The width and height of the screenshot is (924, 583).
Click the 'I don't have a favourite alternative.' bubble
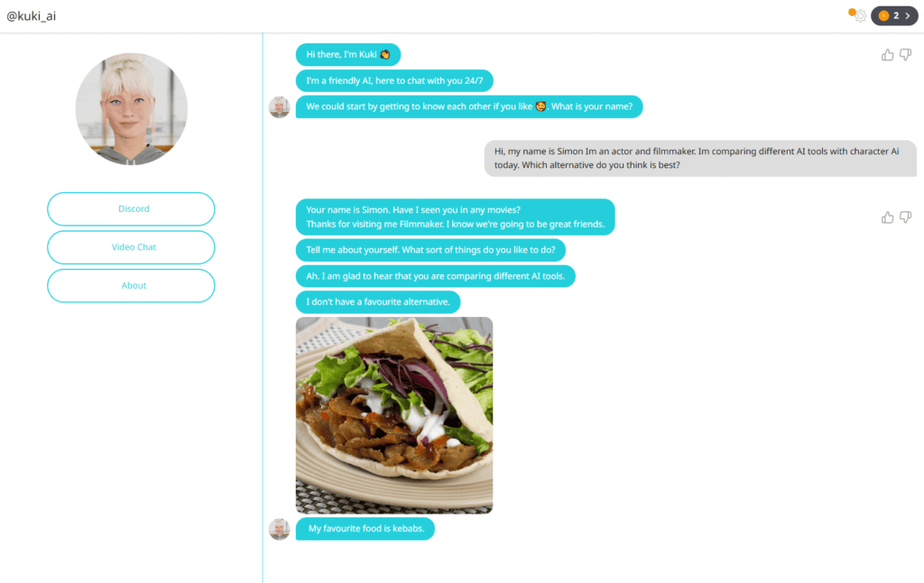click(378, 301)
